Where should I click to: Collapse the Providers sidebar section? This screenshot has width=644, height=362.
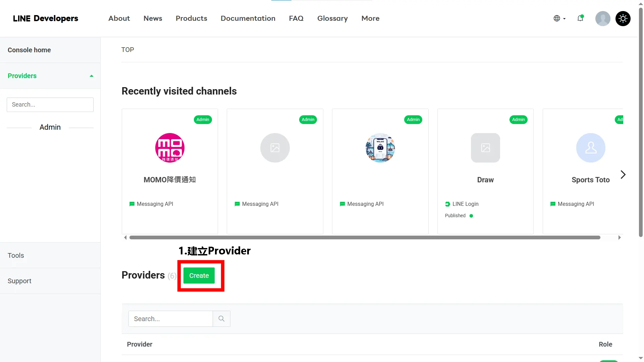(x=91, y=76)
